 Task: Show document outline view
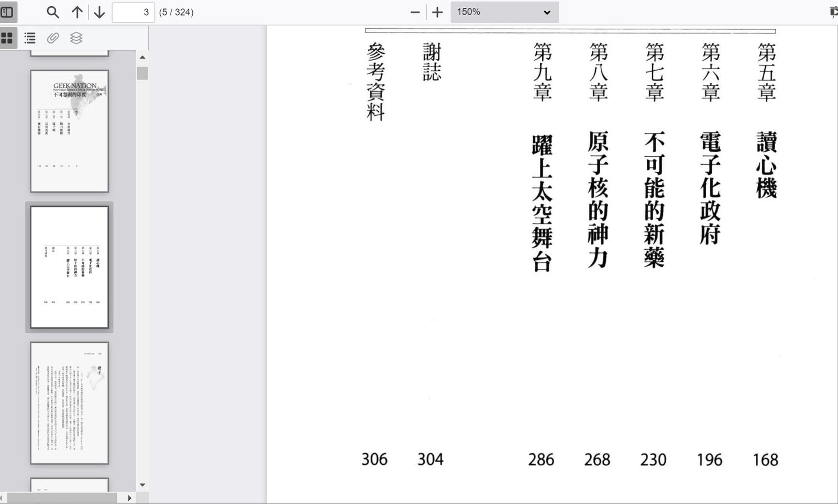click(30, 38)
